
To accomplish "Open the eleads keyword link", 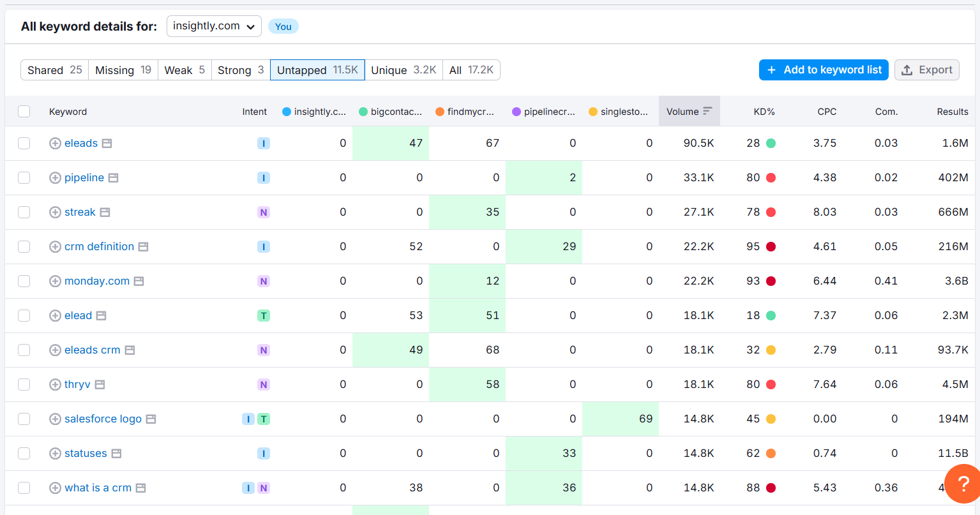I will pos(81,144).
